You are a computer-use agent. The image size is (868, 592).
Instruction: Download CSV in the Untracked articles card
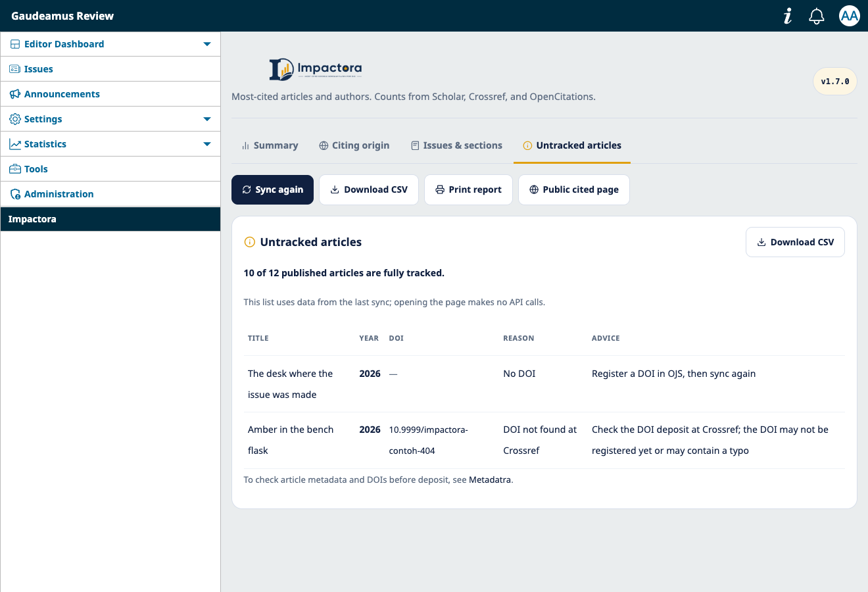[796, 242]
